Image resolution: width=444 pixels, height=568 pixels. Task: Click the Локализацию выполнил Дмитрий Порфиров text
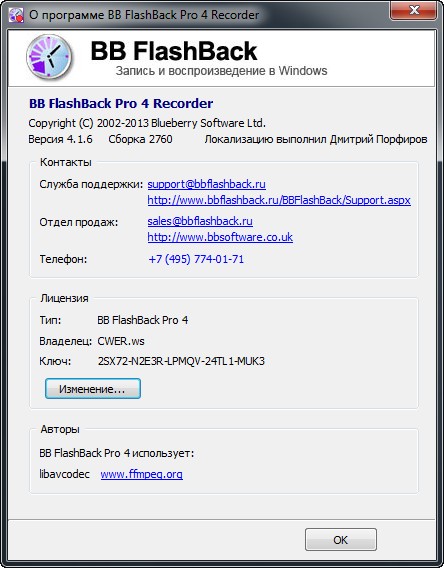pos(316,139)
